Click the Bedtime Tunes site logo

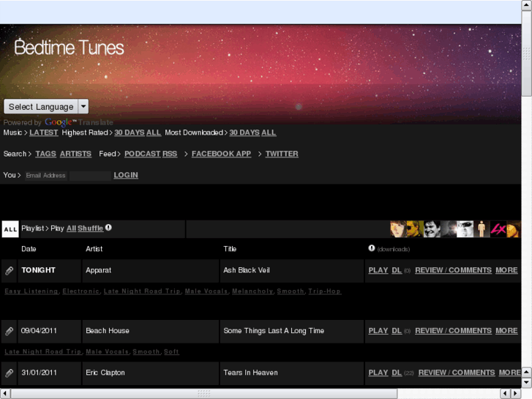pos(69,48)
